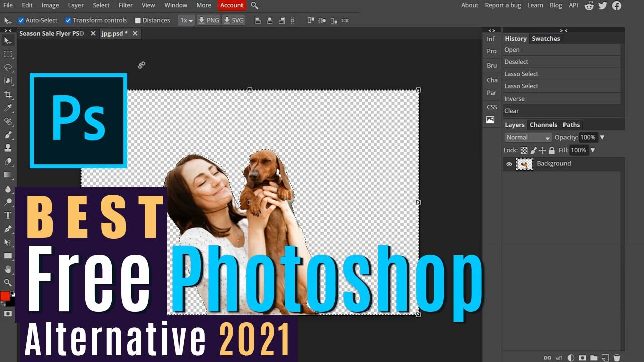Open the Facebook icon link

click(616, 5)
